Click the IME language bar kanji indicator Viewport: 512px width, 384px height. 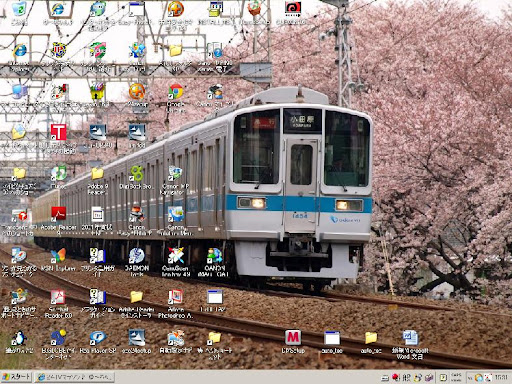[x=406, y=377]
